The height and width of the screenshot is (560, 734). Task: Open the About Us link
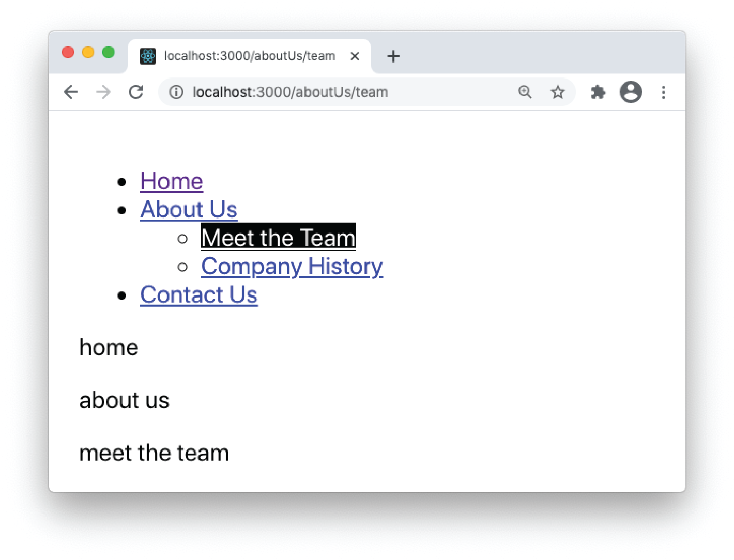[189, 210]
